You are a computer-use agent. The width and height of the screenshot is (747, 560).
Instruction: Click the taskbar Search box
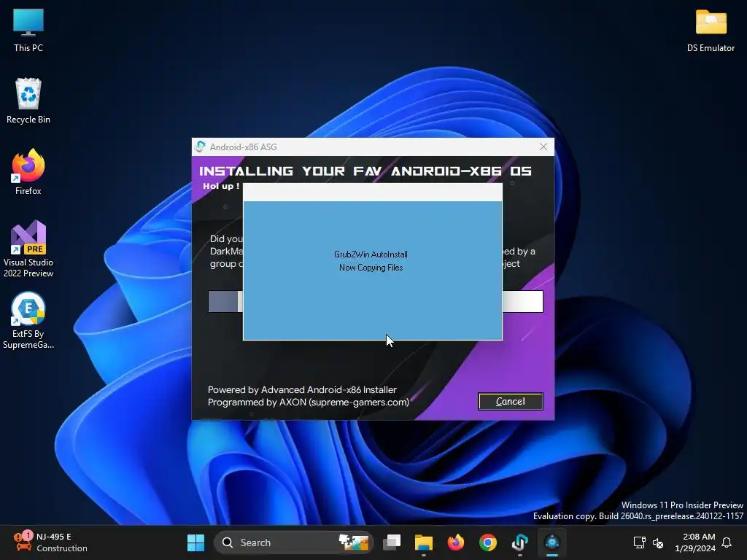coord(293,542)
